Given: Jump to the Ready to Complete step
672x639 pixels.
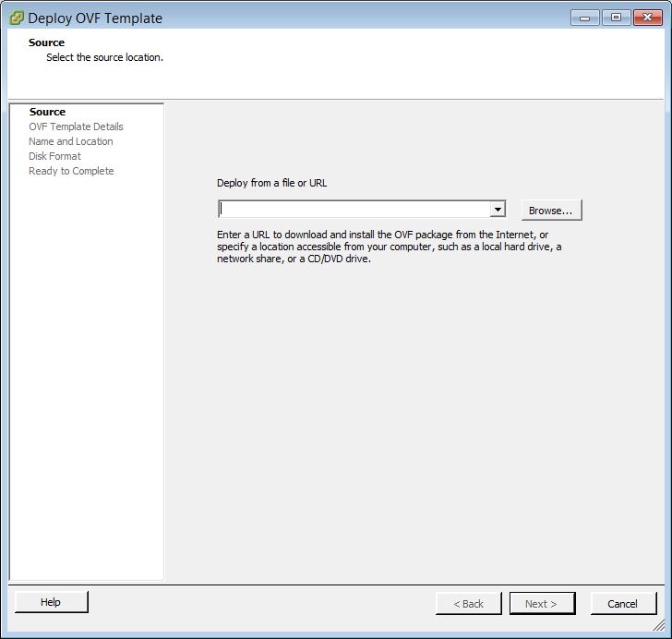Looking at the screenshot, I should [x=71, y=171].
